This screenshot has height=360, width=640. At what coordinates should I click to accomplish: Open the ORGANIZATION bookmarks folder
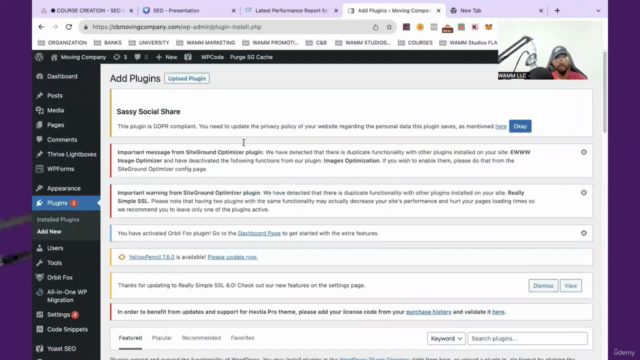(62, 42)
